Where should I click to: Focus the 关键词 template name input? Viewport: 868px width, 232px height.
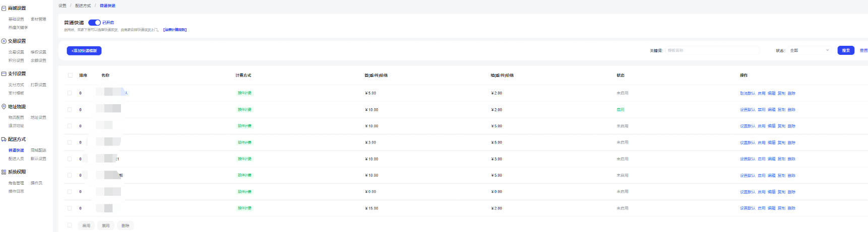click(712, 50)
